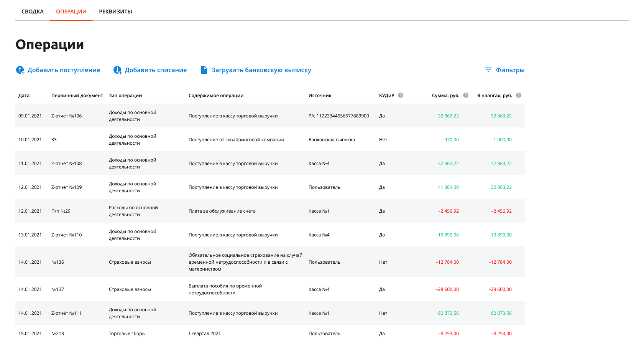Image resolution: width=644 pixels, height=342 pixels.
Task: Select the Операции tab
Action: pos(71,12)
